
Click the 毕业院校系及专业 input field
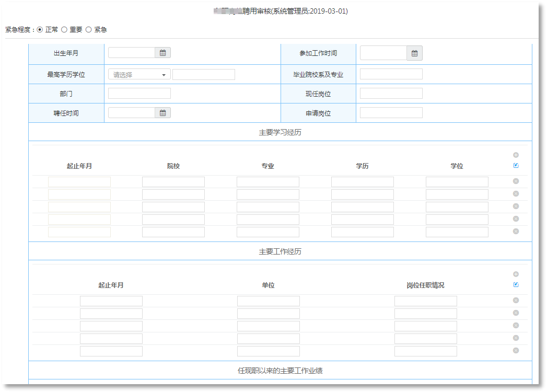(391, 74)
